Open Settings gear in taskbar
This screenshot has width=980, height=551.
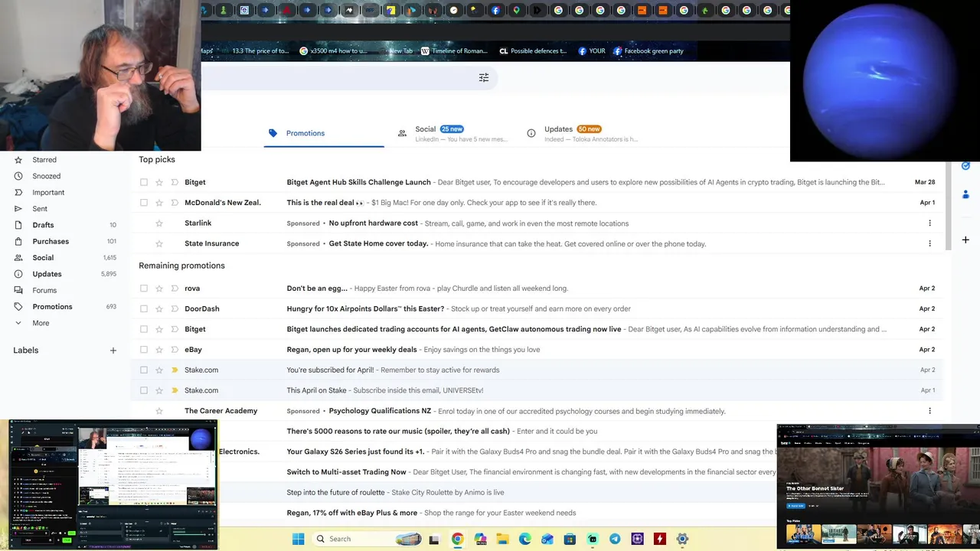coord(682,539)
